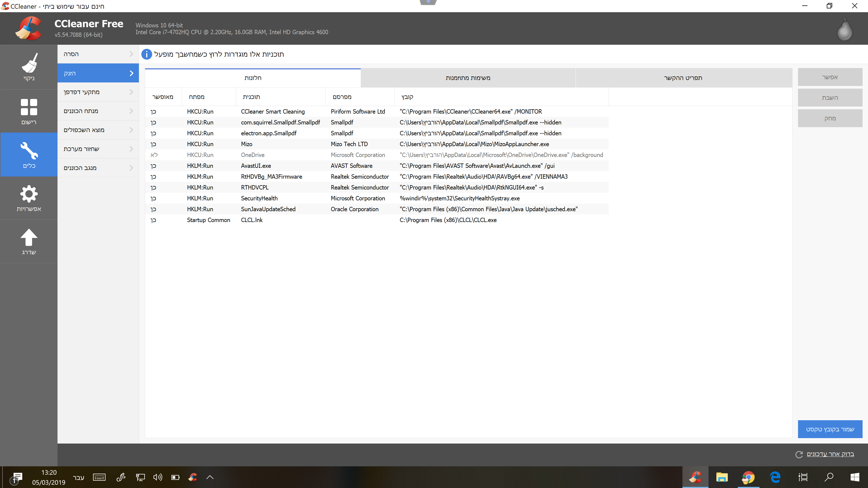This screenshot has width=868, height=488.
Task: Select the RTHDVCPL startup entry
Action: tap(377, 187)
